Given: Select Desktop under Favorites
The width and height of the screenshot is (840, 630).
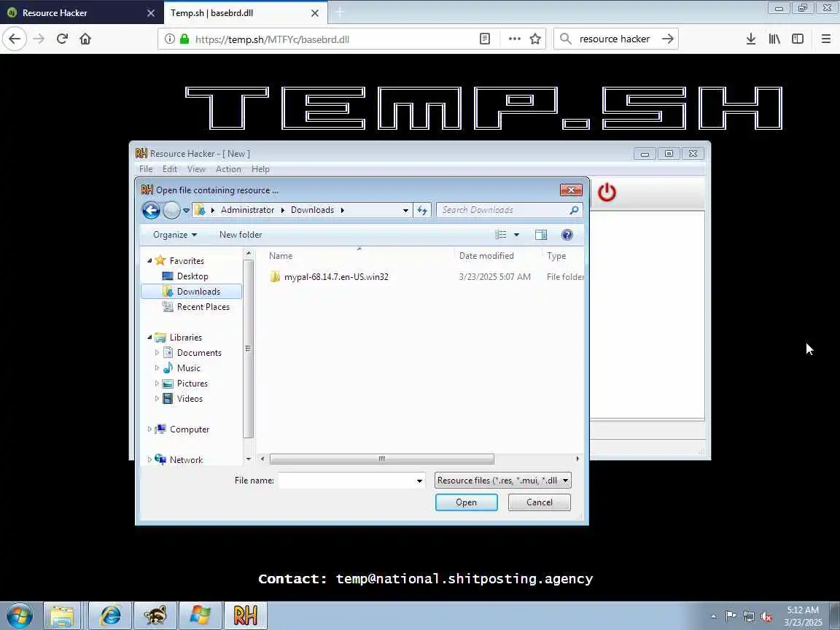Looking at the screenshot, I should click(x=192, y=276).
